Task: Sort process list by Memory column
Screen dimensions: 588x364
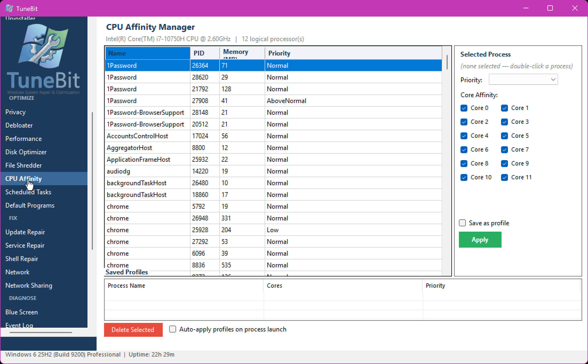Action: pyautogui.click(x=242, y=53)
